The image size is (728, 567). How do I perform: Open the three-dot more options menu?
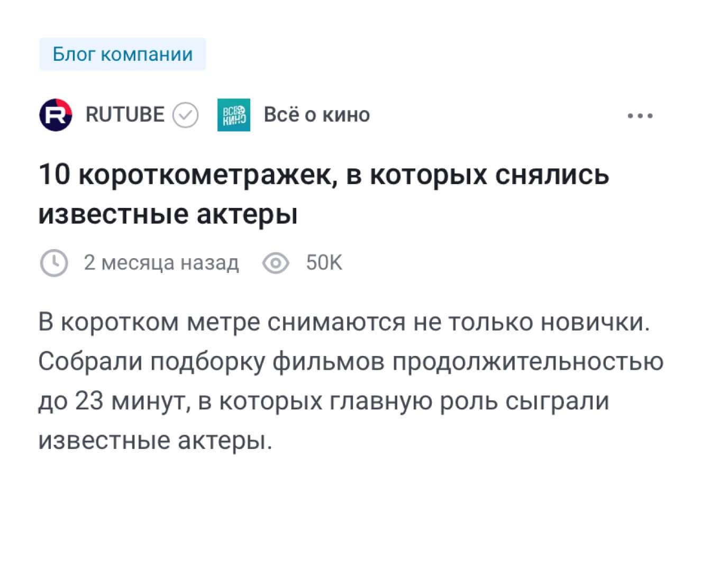pyautogui.click(x=640, y=115)
